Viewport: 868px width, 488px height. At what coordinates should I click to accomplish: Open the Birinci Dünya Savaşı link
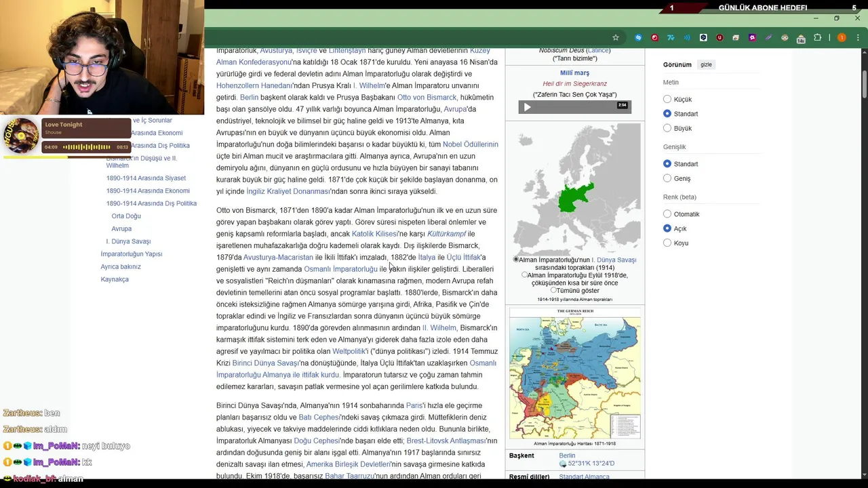(x=265, y=363)
